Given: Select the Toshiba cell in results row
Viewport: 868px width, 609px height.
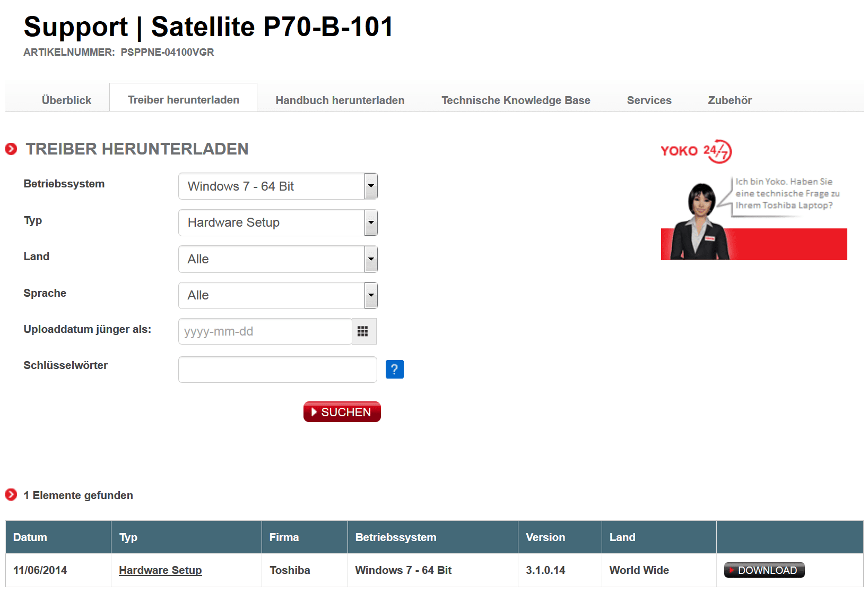Looking at the screenshot, I should point(305,570).
